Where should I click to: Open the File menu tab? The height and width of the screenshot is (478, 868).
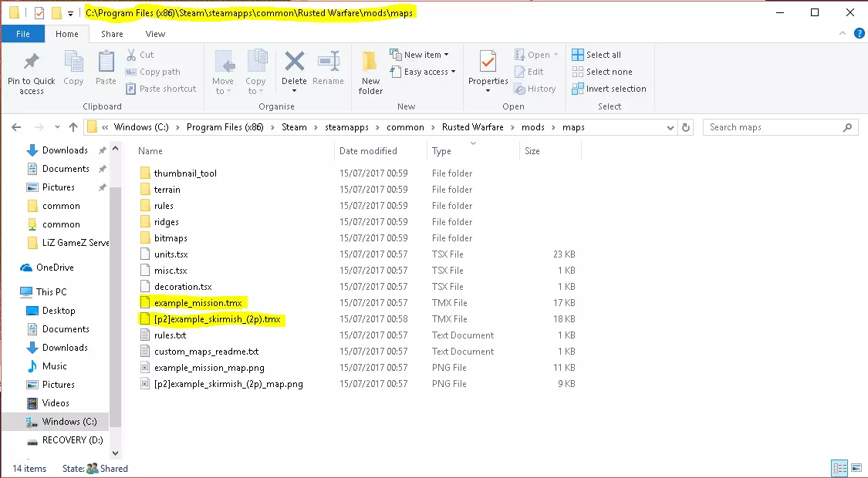pyautogui.click(x=23, y=34)
